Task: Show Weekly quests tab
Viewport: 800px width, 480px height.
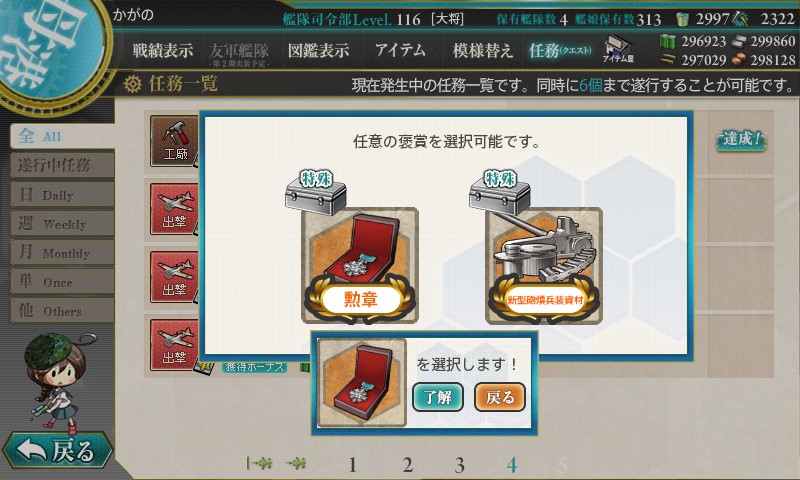Action: point(62,223)
